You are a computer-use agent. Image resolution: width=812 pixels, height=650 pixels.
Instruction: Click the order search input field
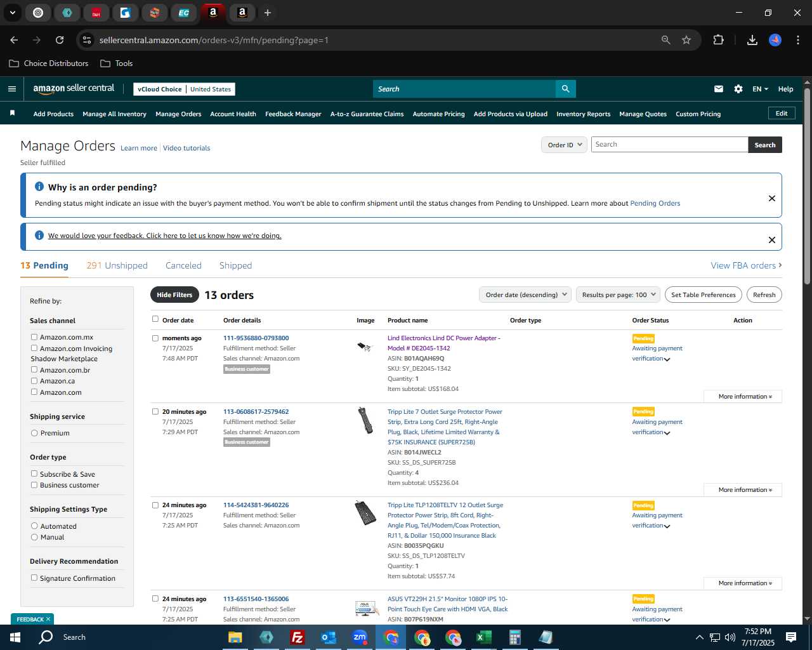pos(669,145)
